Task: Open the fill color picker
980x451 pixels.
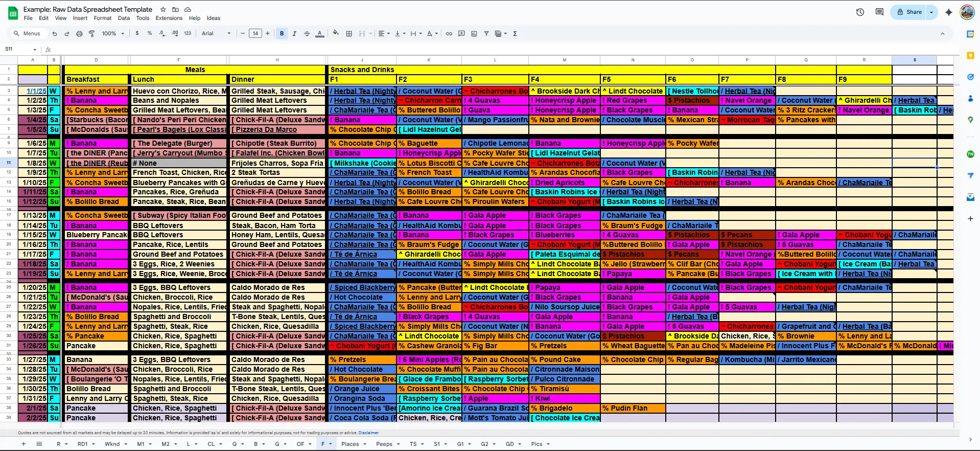Action: tap(336, 34)
